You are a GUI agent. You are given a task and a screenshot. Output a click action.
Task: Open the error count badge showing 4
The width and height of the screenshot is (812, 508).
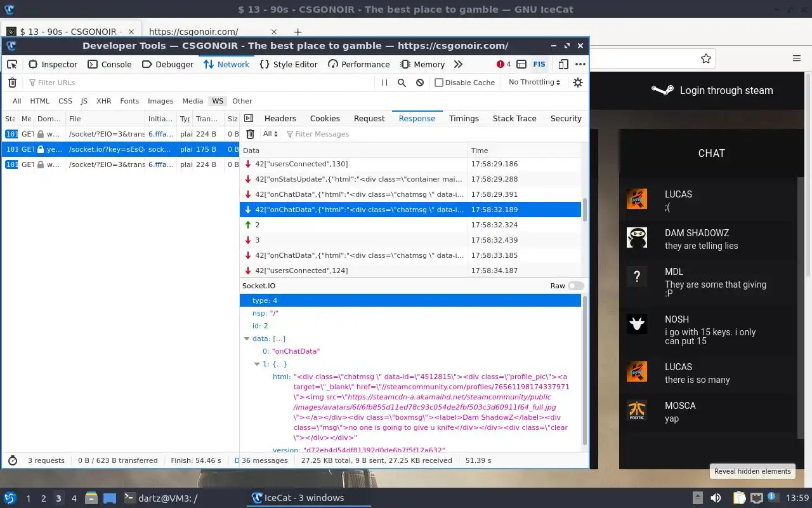pyautogui.click(x=504, y=64)
